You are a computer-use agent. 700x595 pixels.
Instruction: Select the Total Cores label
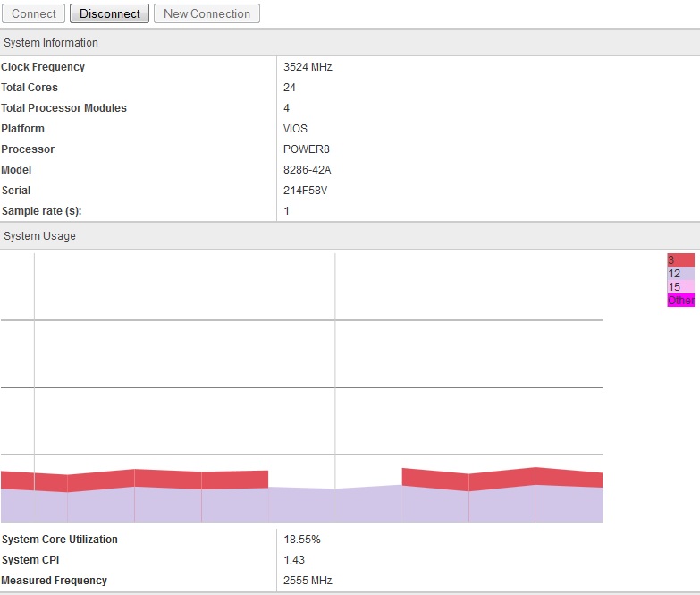coord(30,88)
